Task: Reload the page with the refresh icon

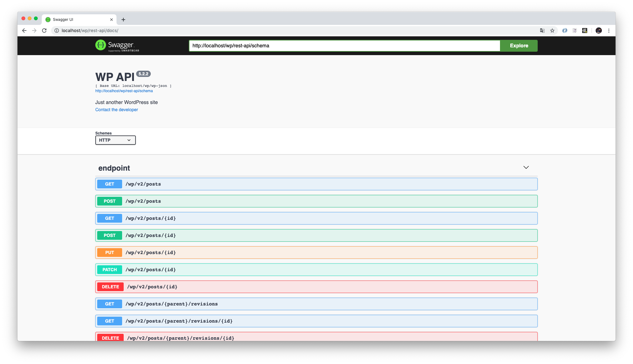Action: [44, 31]
